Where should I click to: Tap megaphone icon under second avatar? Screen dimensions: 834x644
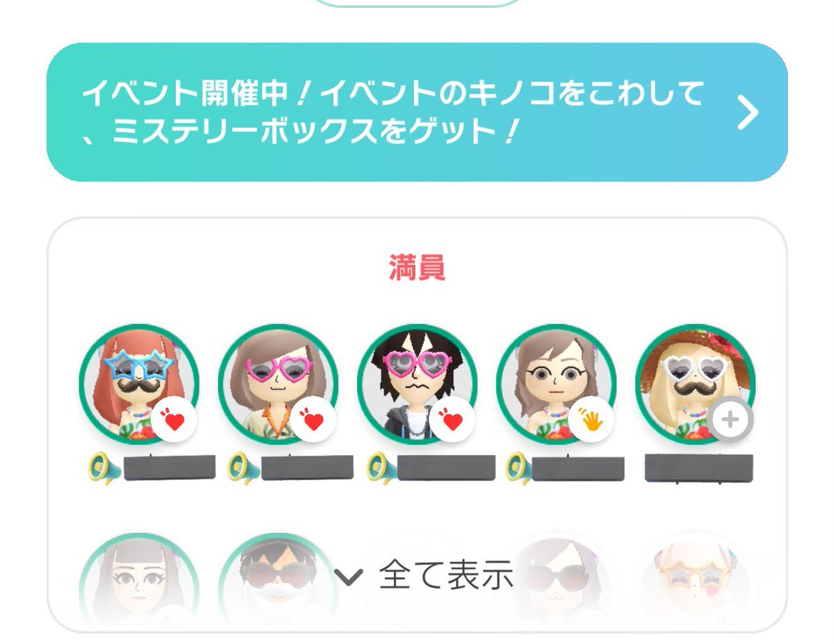pos(243,468)
